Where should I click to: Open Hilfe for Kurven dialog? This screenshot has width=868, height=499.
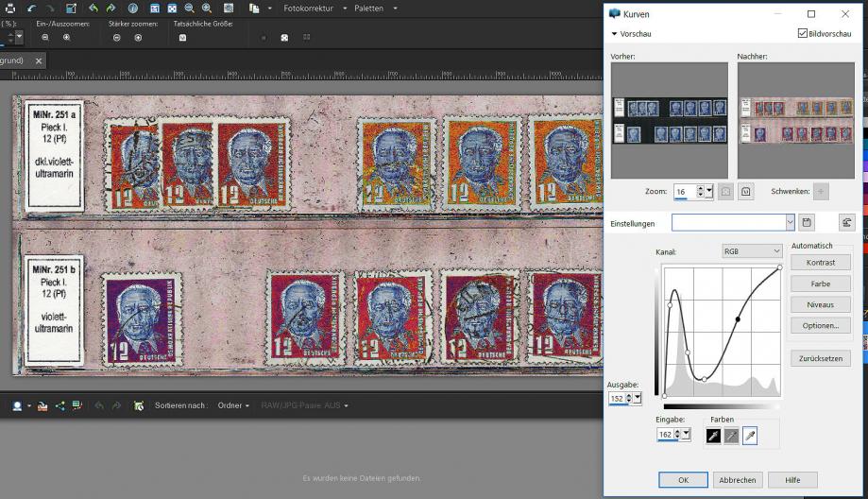pos(792,479)
